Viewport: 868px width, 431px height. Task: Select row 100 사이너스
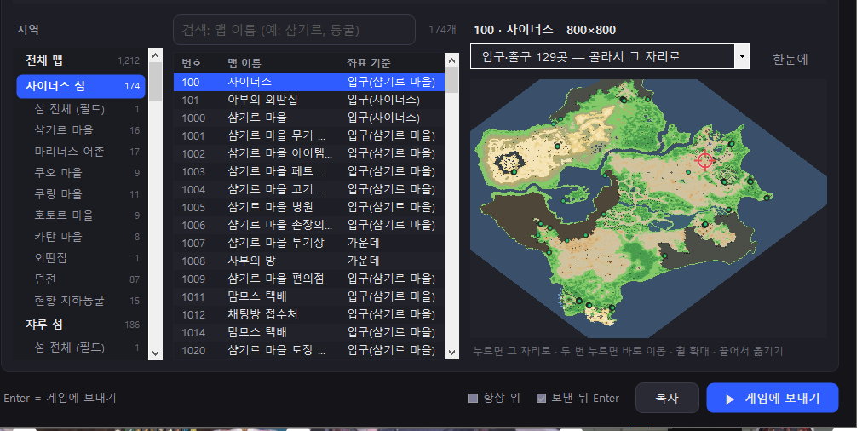pyautogui.click(x=309, y=82)
